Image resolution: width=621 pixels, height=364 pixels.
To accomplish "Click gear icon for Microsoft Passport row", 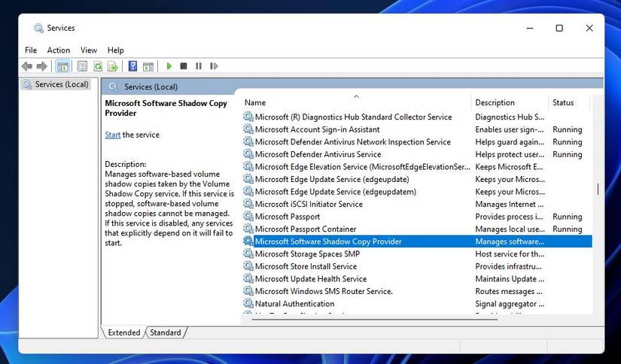I will pos(248,217).
